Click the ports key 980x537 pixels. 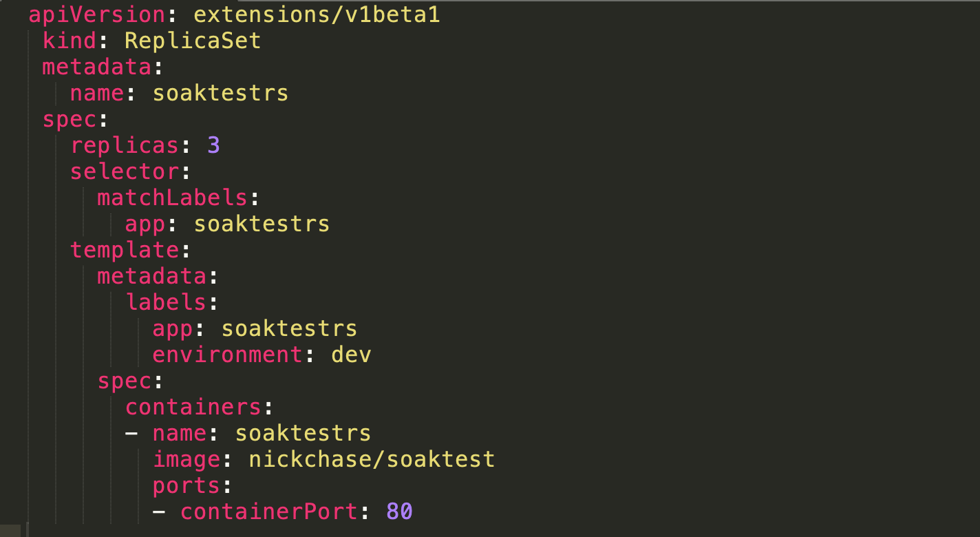[186, 485]
